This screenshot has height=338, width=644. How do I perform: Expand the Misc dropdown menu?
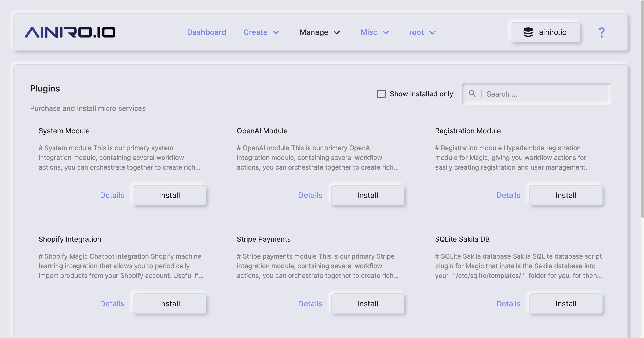click(x=375, y=32)
